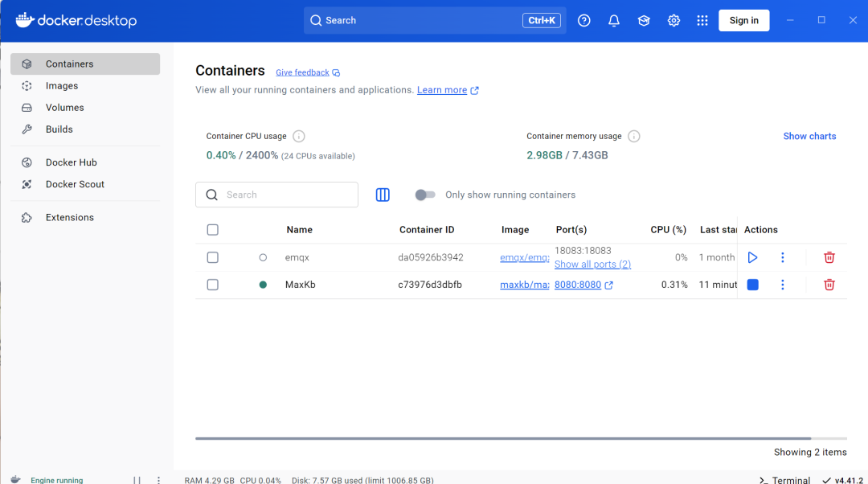Viewport: 868px width, 484px height.
Task: Click the Ctrl+K shortcut badge
Action: pyautogui.click(x=542, y=20)
